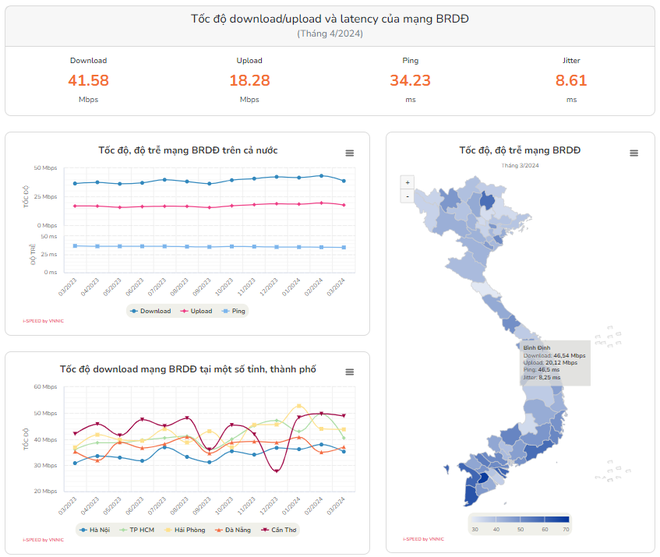This screenshot has width=660, height=557.
Task: Toggle the Upload series in the legend
Action: [x=196, y=311]
